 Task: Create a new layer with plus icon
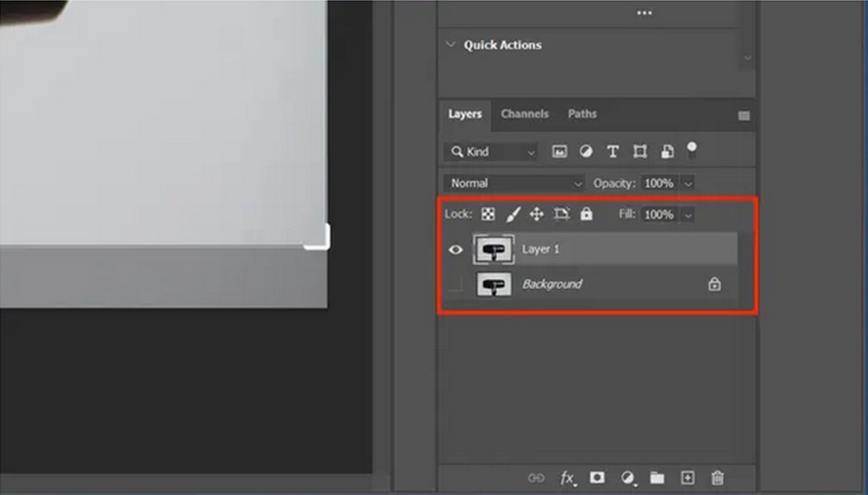[x=687, y=478]
